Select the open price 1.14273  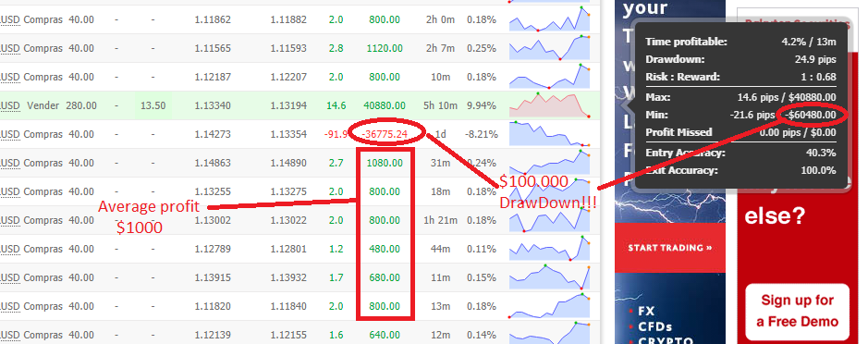click(213, 134)
